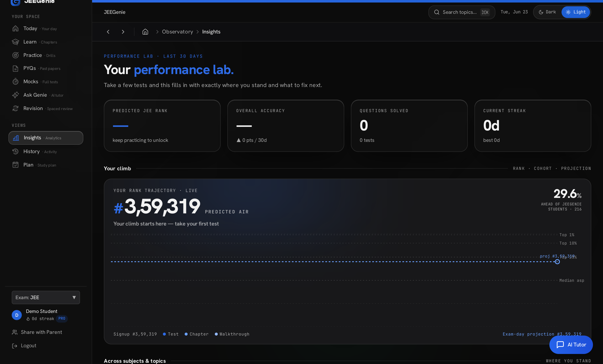Image resolution: width=603 pixels, height=364 pixels.
Task: Click the Mocks stopwatch icon
Action: coord(15,82)
